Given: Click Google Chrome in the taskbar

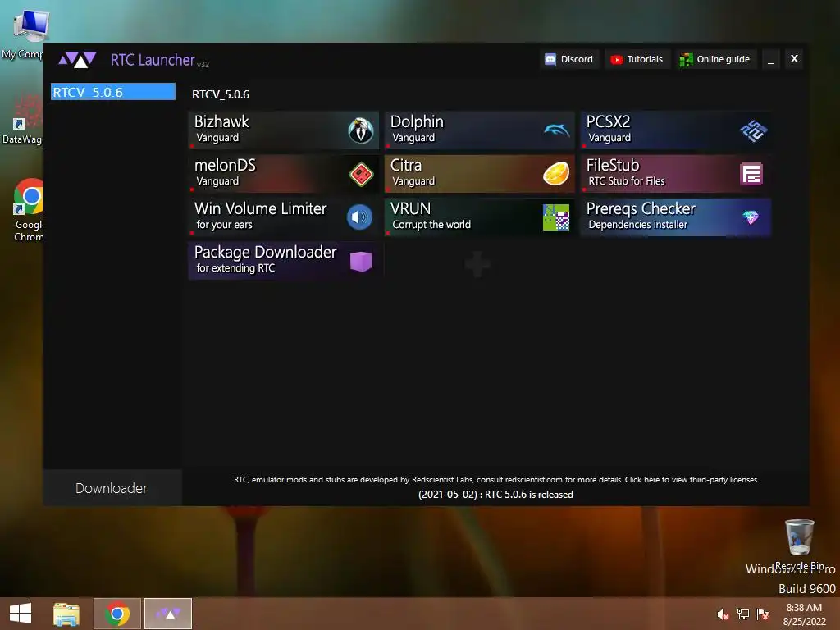Looking at the screenshot, I should point(117,614).
